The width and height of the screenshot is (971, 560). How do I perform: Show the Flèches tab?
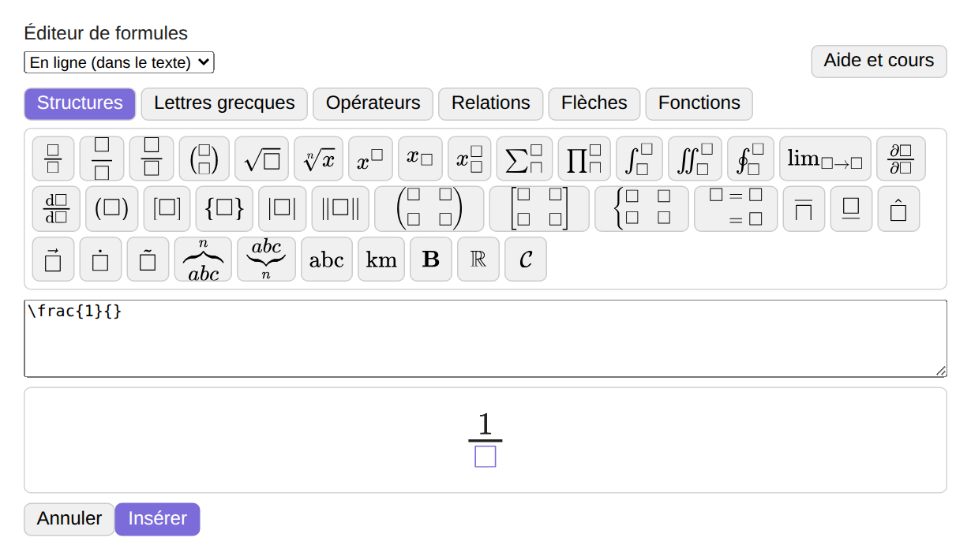[x=594, y=103]
